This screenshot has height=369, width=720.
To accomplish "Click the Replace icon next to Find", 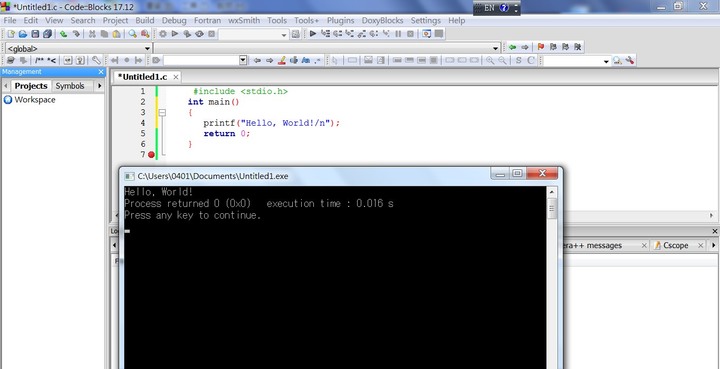I will (145, 34).
